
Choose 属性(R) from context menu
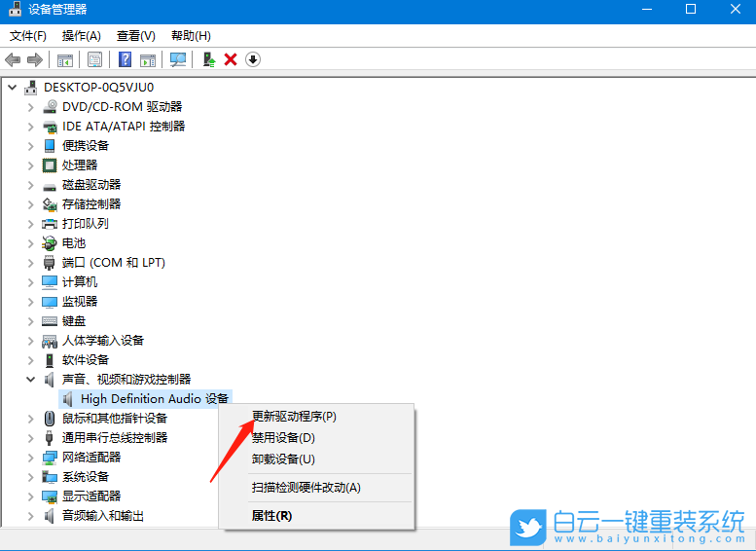pyautogui.click(x=316, y=516)
